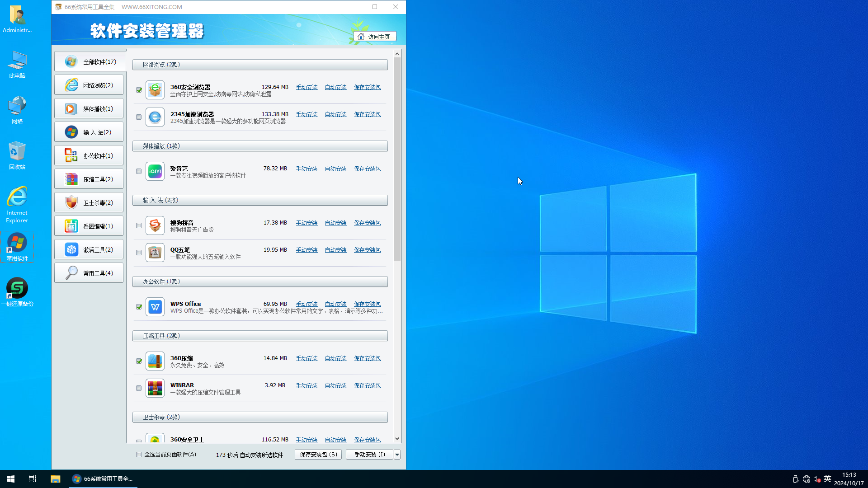868x488 pixels.
Task: Check 爱奇艺 checkbox
Action: point(139,171)
